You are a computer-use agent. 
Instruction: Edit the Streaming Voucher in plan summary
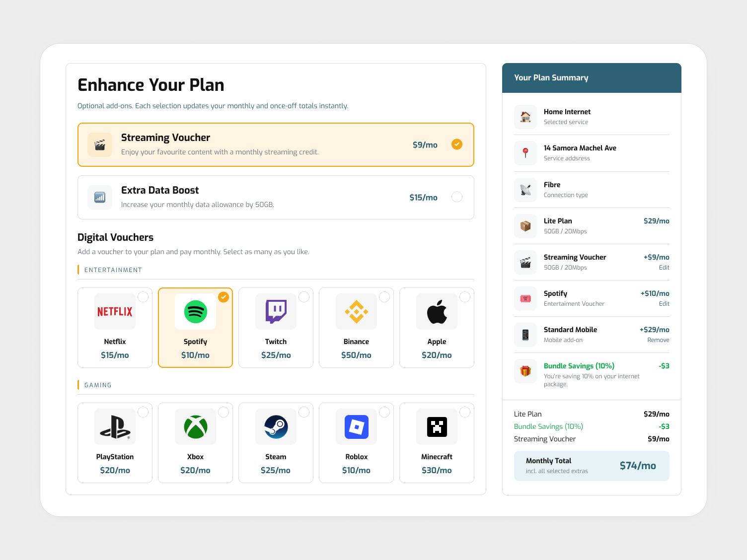(664, 267)
